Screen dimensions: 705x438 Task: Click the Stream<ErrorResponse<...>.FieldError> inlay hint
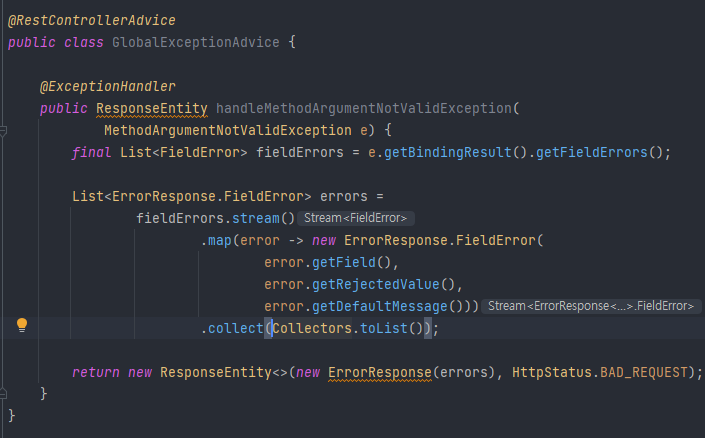(591, 306)
